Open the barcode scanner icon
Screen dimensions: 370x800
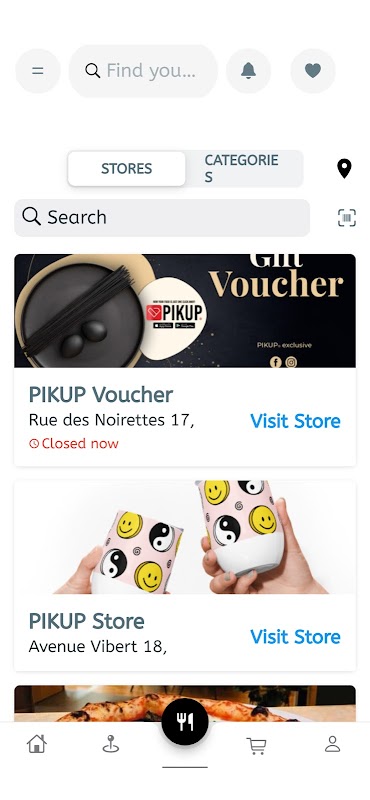point(347,218)
